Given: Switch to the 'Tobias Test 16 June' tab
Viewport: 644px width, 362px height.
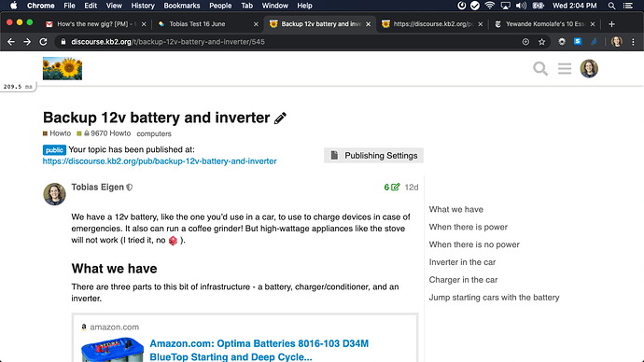Looking at the screenshot, I should click(208, 24).
